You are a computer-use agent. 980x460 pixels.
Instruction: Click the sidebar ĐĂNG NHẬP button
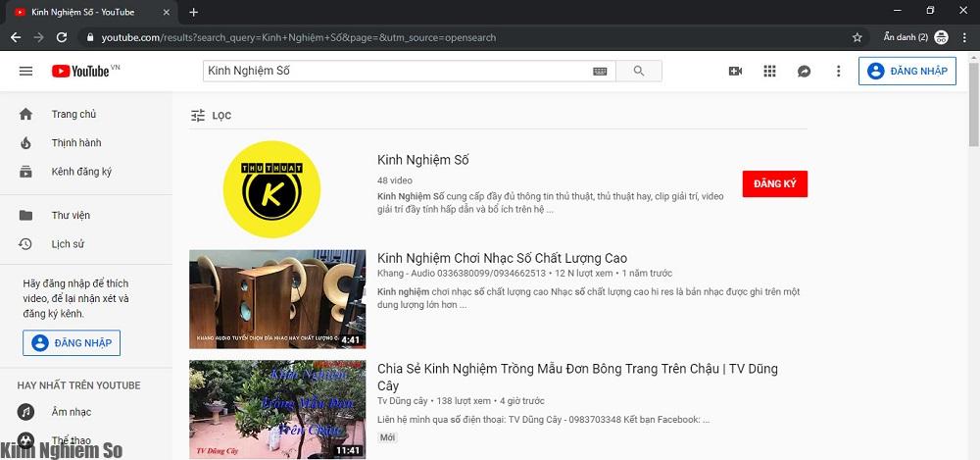(72, 343)
